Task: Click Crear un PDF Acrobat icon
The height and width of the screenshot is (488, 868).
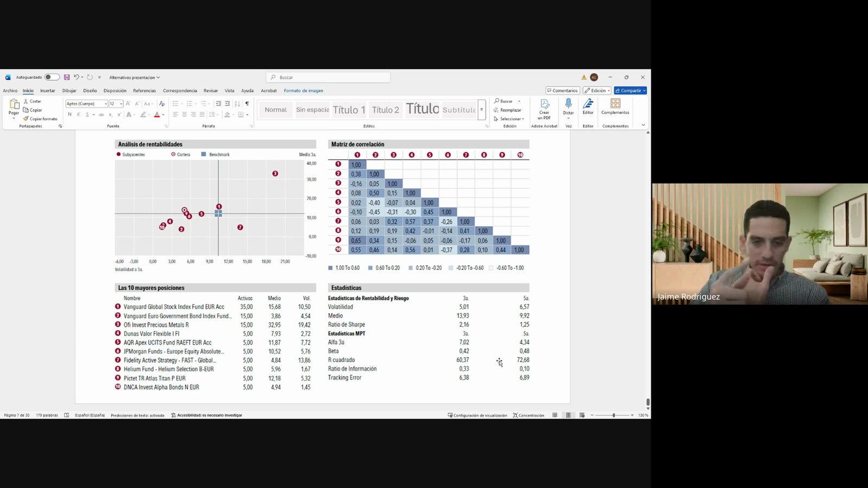Action: (x=544, y=109)
